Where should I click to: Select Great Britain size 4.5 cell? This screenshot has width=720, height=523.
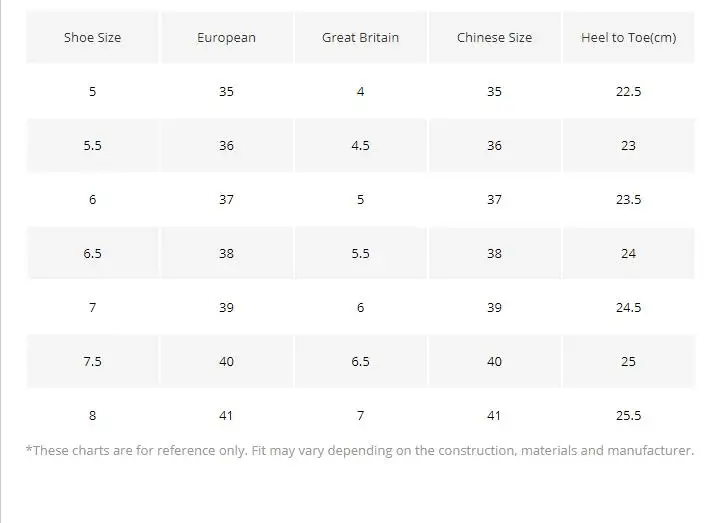tap(360, 146)
